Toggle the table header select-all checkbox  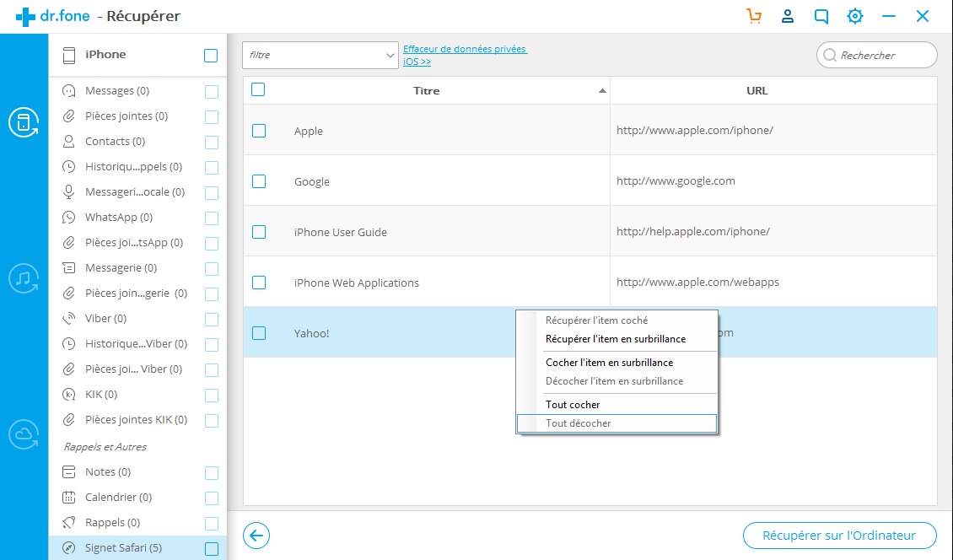point(258,90)
